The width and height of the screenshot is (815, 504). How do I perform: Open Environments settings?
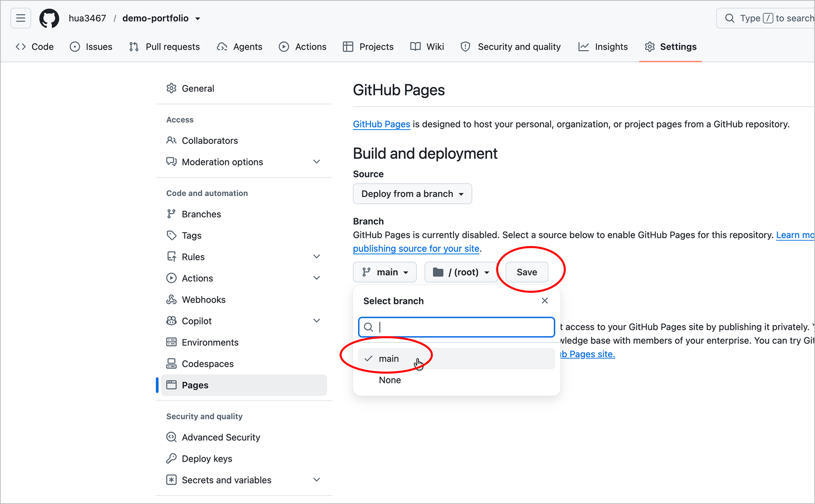244,342
